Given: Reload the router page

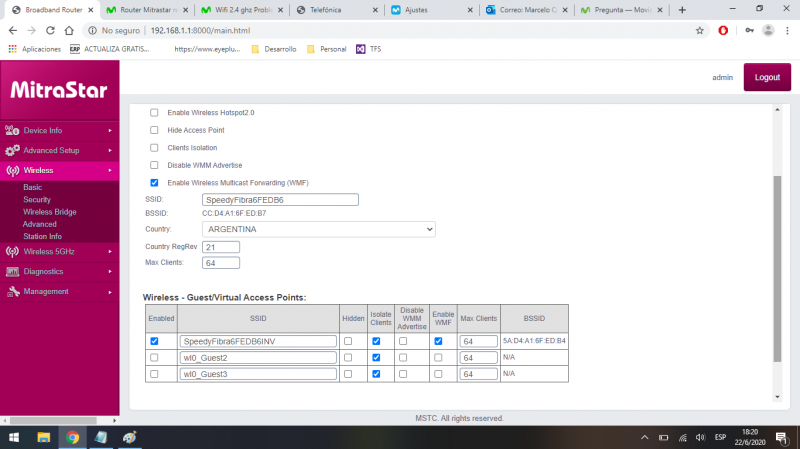Looking at the screenshot, I should [50, 31].
